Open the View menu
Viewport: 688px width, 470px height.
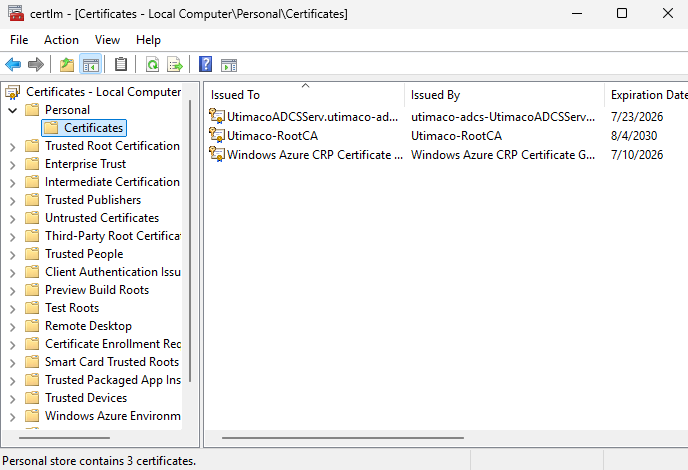click(107, 40)
